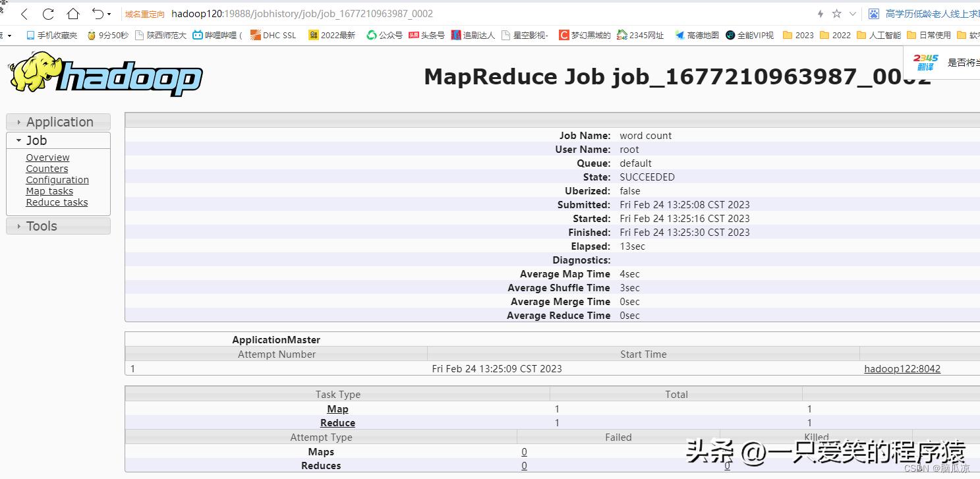This screenshot has width=980, height=479.
Task: Click the browser back arrow
Action: (24, 14)
